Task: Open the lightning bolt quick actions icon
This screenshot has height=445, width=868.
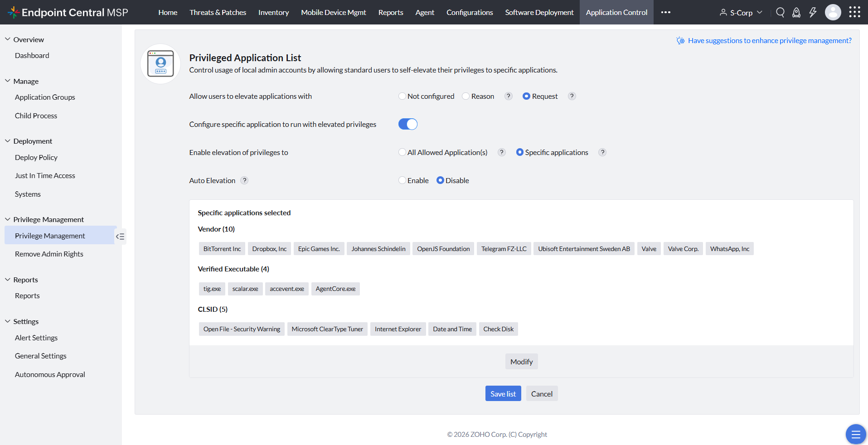Action: 813,12
